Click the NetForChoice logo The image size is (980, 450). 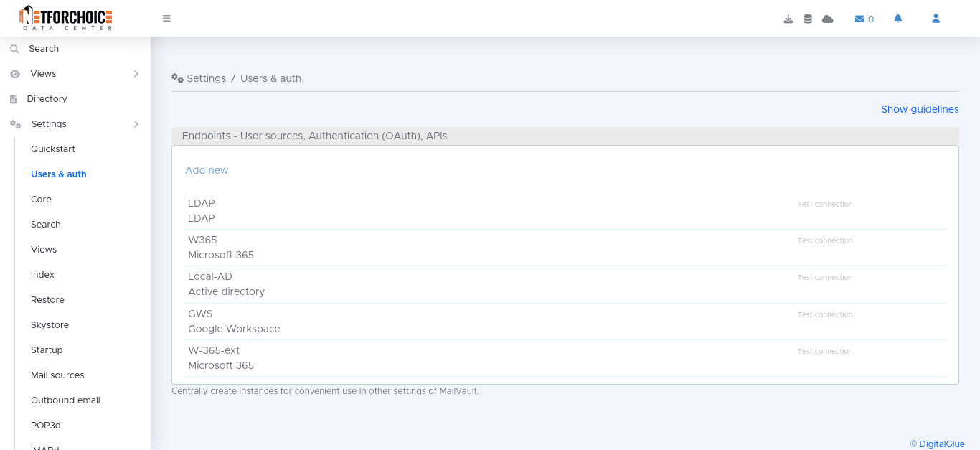click(66, 18)
